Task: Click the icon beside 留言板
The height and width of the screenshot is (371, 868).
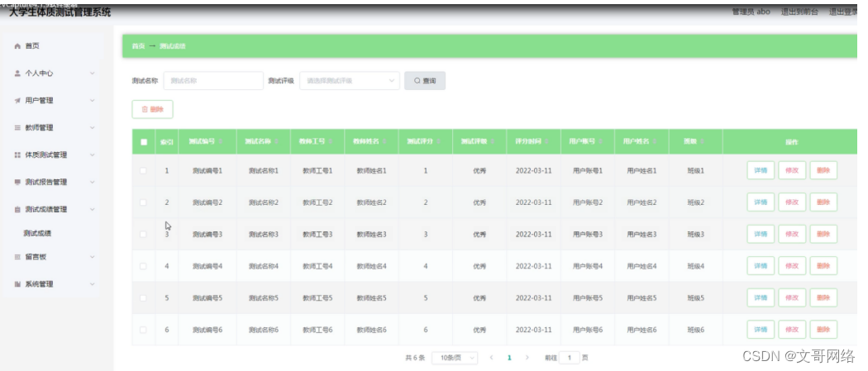Action: point(17,257)
